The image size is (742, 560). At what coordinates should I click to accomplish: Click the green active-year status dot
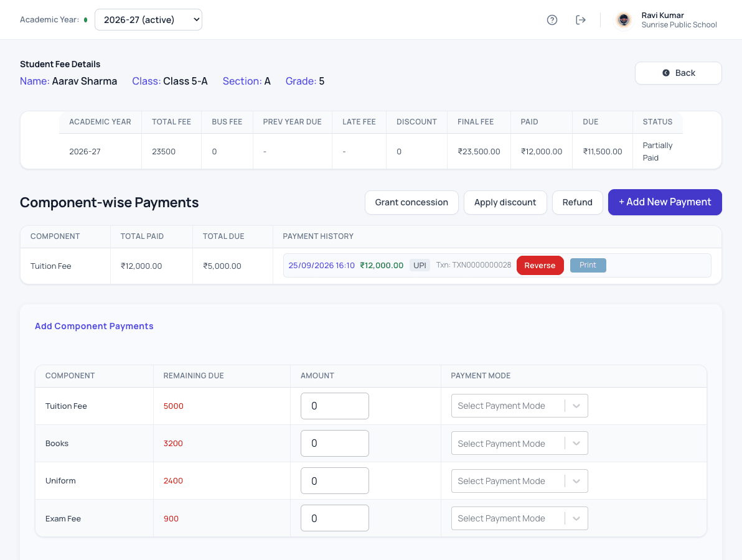pos(86,20)
